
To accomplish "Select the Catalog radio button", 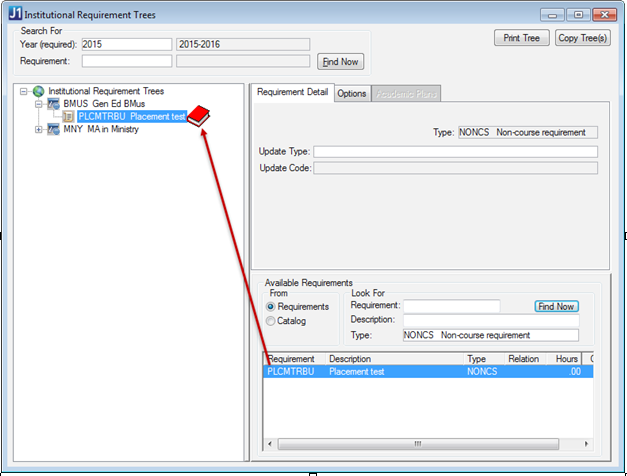I will 271,321.
